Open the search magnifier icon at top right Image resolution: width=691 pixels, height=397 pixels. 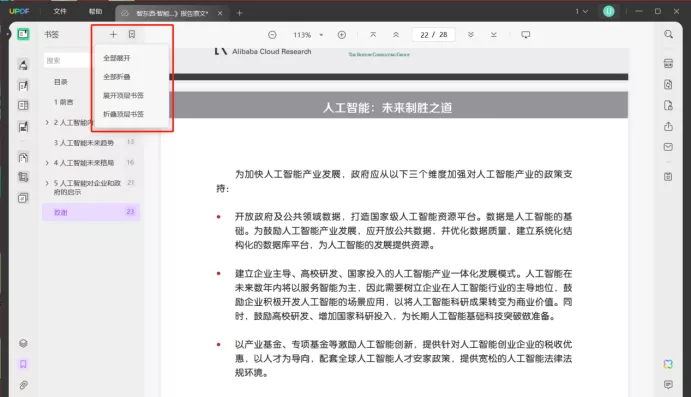coord(669,34)
